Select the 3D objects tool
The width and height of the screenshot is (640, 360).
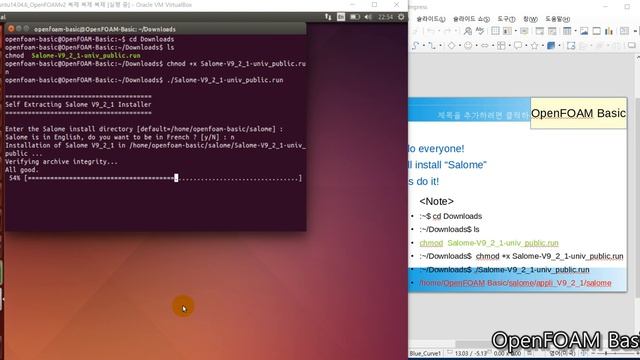pos(551,46)
